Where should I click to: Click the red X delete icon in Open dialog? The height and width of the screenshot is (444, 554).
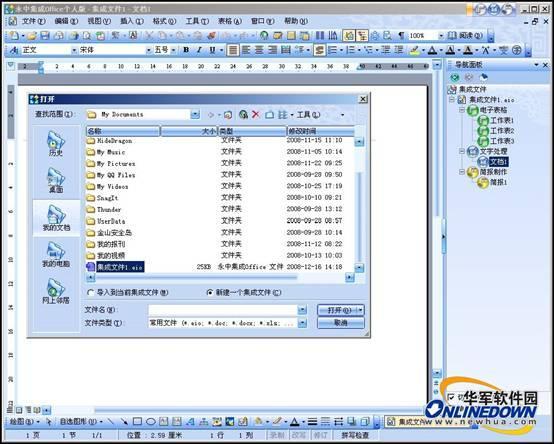[x=256, y=114]
